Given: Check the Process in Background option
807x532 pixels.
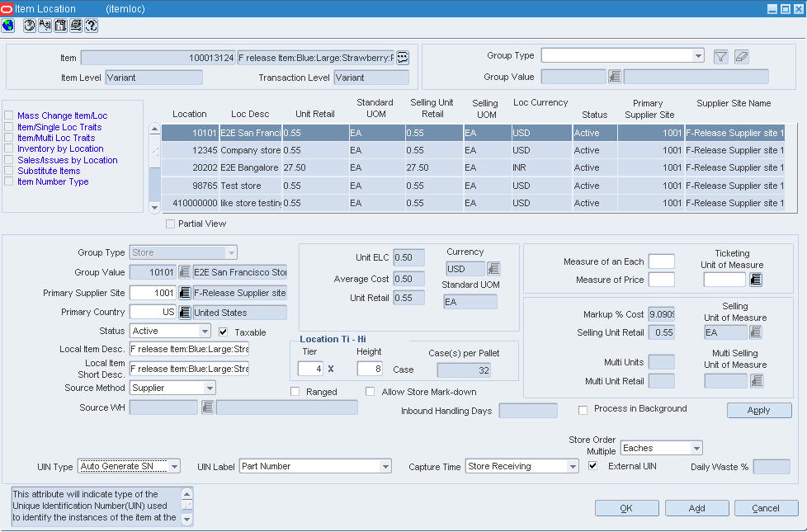Looking at the screenshot, I should point(583,409).
